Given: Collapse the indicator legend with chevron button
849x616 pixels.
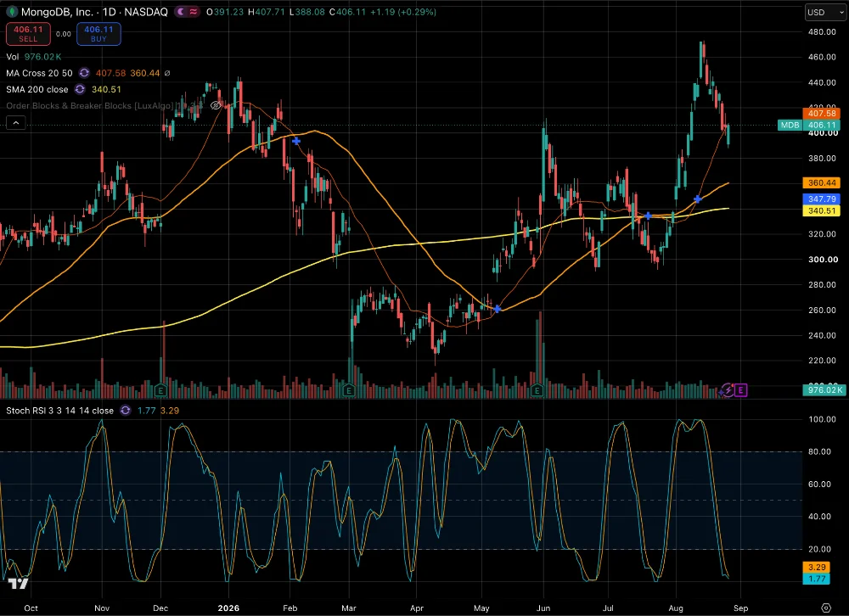Looking at the screenshot, I should pyautogui.click(x=15, y=123).
